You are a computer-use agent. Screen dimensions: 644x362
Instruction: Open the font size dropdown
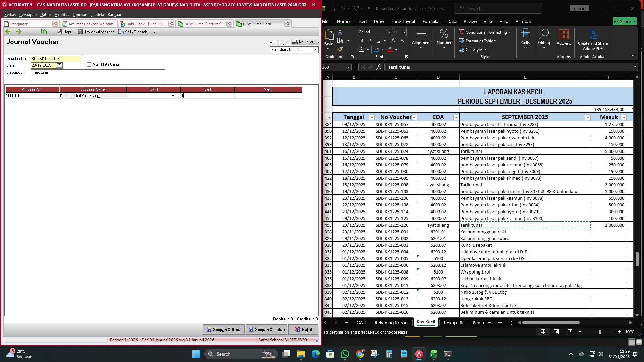(x=404, y=32)
